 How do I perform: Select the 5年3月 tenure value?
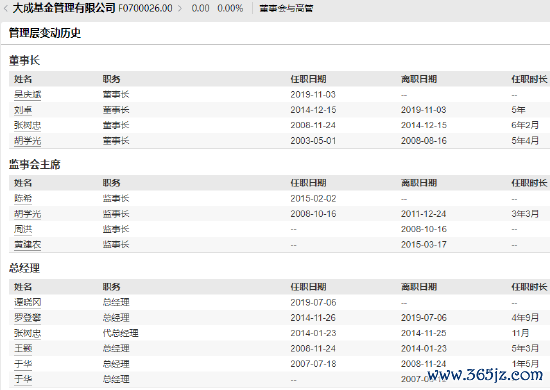point(525,348)
